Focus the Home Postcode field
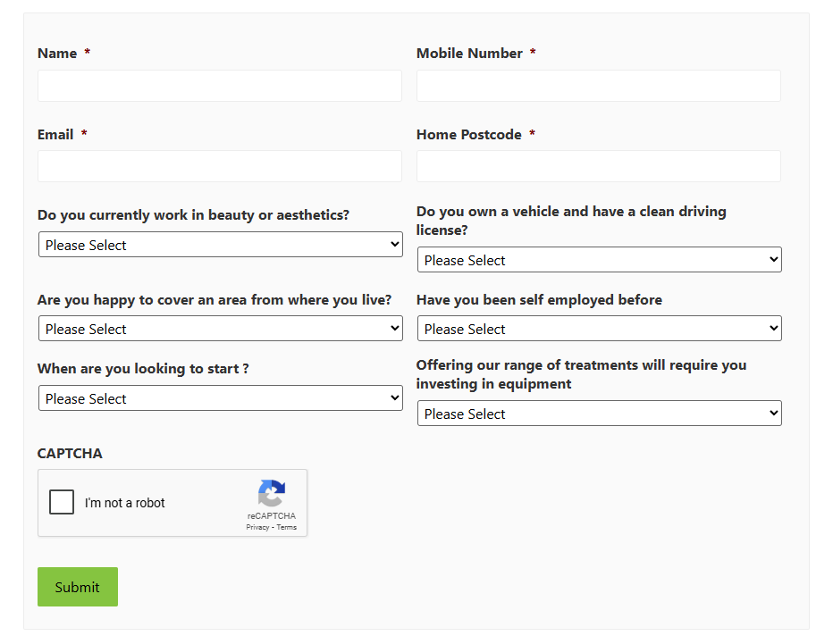 599,166
